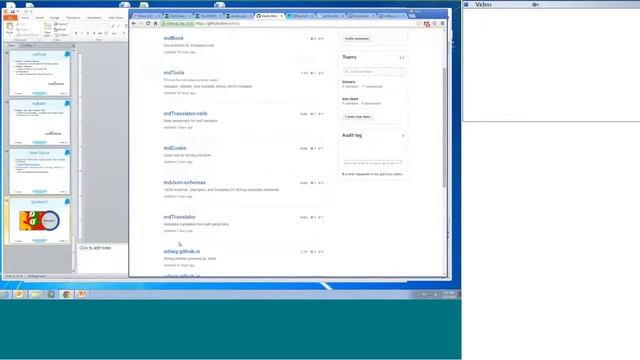Toggle Underline in PowerPoint ribbon
This screenshot has height=360, width=640.
coord(87,33)
